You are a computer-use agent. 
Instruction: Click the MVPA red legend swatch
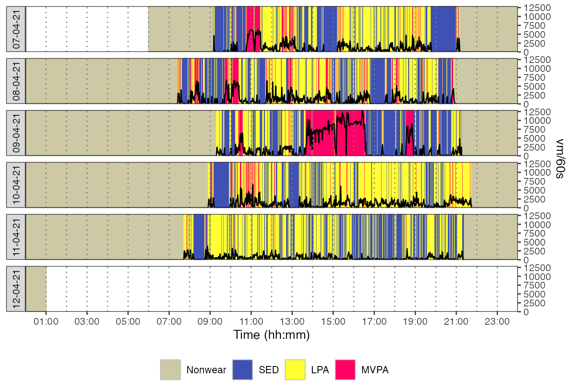(345, 369)
